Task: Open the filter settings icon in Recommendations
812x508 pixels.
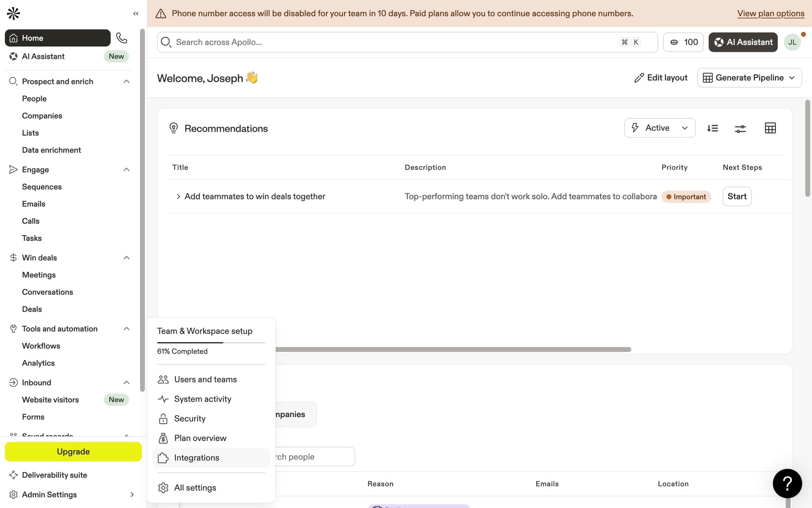Action: coord(741,128)
